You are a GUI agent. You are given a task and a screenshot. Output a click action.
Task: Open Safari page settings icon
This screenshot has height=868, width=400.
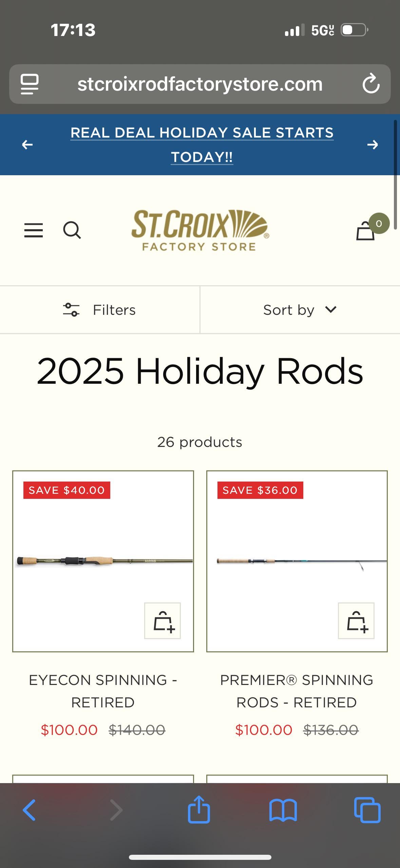click(30, 84)
